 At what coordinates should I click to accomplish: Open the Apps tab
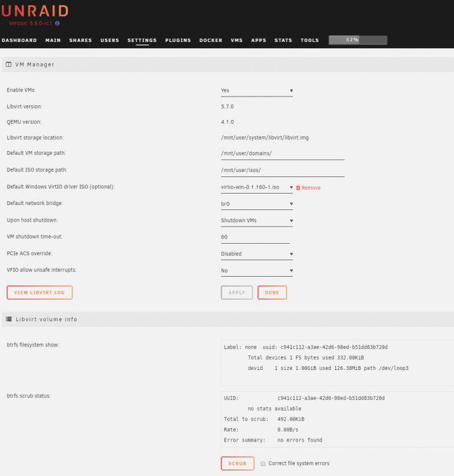point(259,41)
